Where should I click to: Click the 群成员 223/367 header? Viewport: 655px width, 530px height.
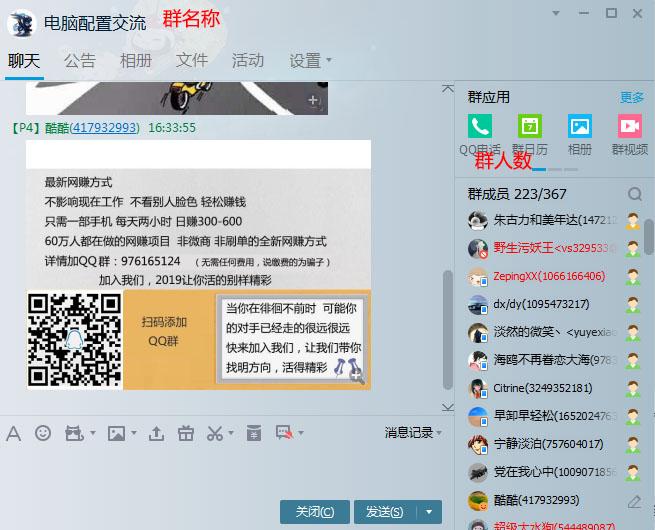(517, 194)
